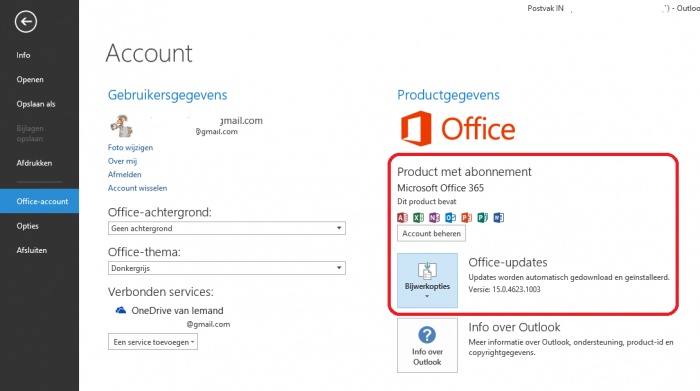
Task: Click the user profile picture
Action: click(121, 126)
